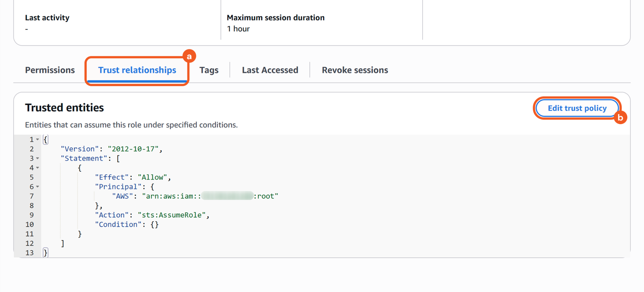
Task: Open the Permissions tab
Action: pyautogui.click(x=50, y=70)
